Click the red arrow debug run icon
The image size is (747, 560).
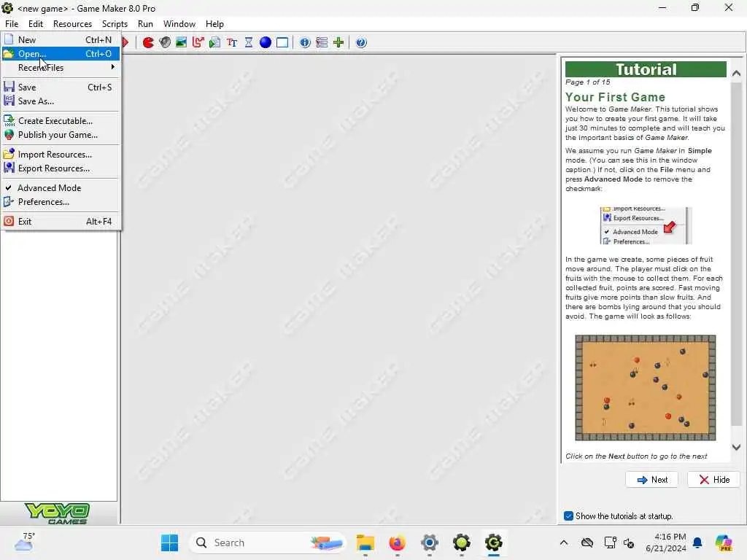(125, 43)
